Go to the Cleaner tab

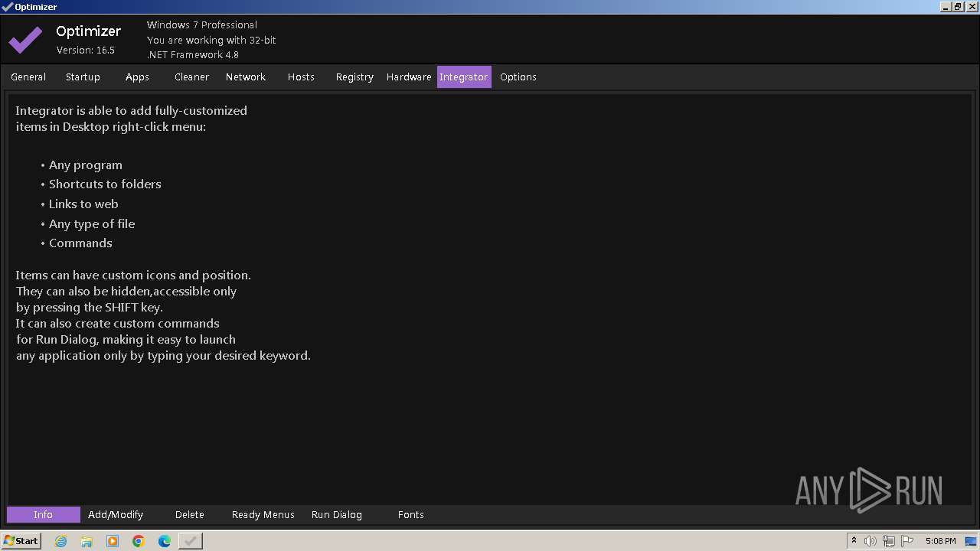tap(191, 77)
